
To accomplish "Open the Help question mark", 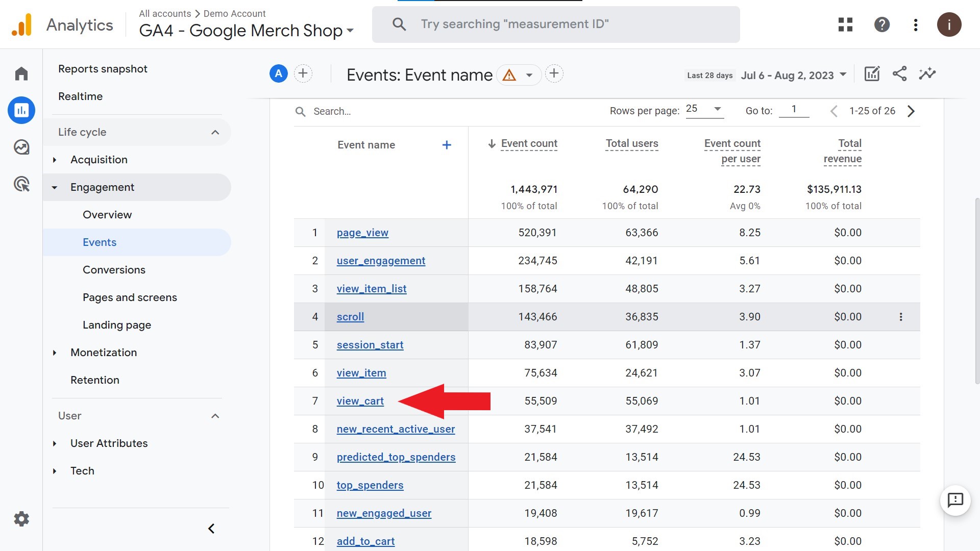I will [882, 24].
